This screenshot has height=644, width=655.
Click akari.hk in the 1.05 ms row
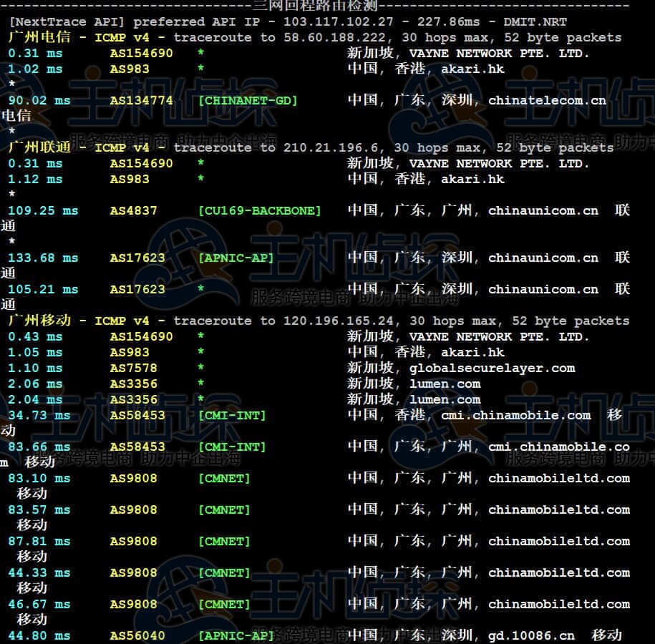[472, 353]
